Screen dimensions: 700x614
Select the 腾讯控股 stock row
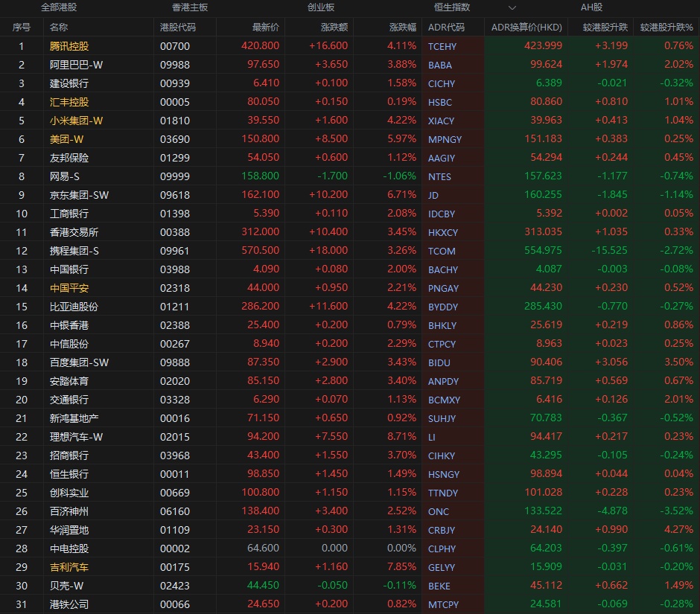point(350,46)
